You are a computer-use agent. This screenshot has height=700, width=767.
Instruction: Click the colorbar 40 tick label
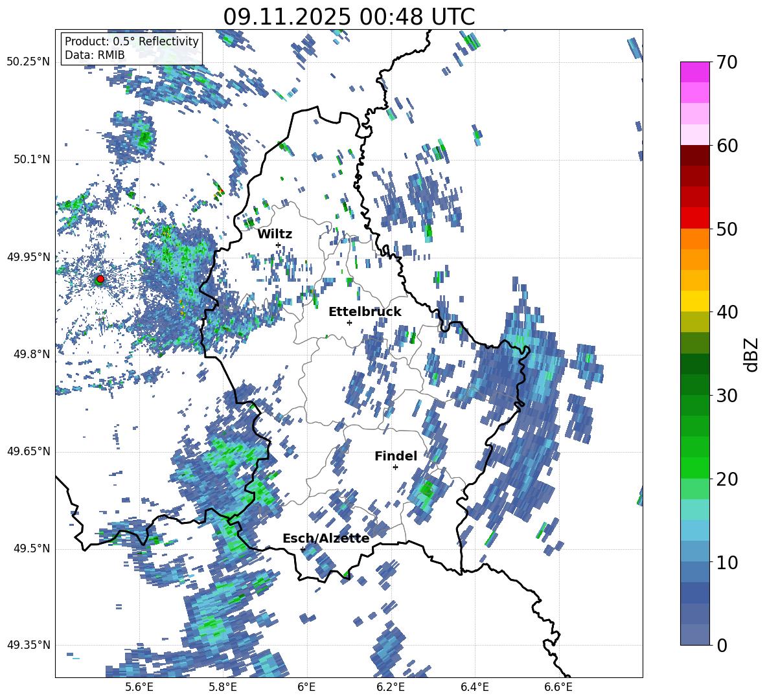pos(727,312)
